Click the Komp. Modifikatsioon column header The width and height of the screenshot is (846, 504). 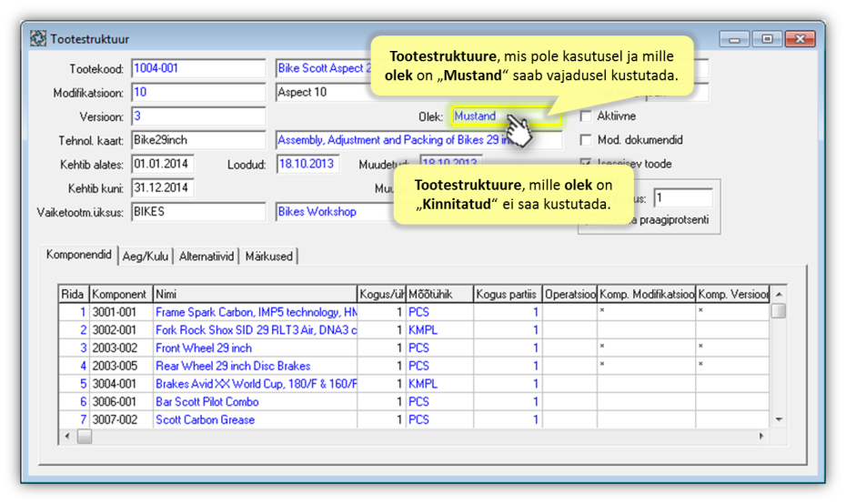point(647,294)
